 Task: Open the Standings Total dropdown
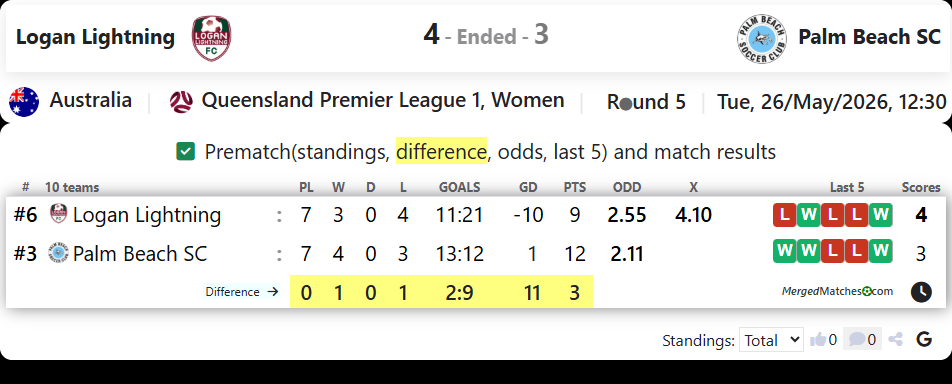771,340
